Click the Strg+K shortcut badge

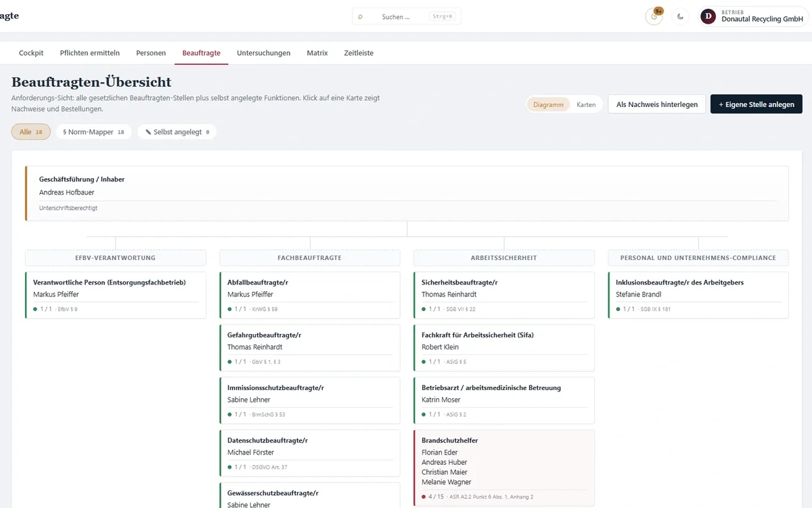click(x=442, y=16)
